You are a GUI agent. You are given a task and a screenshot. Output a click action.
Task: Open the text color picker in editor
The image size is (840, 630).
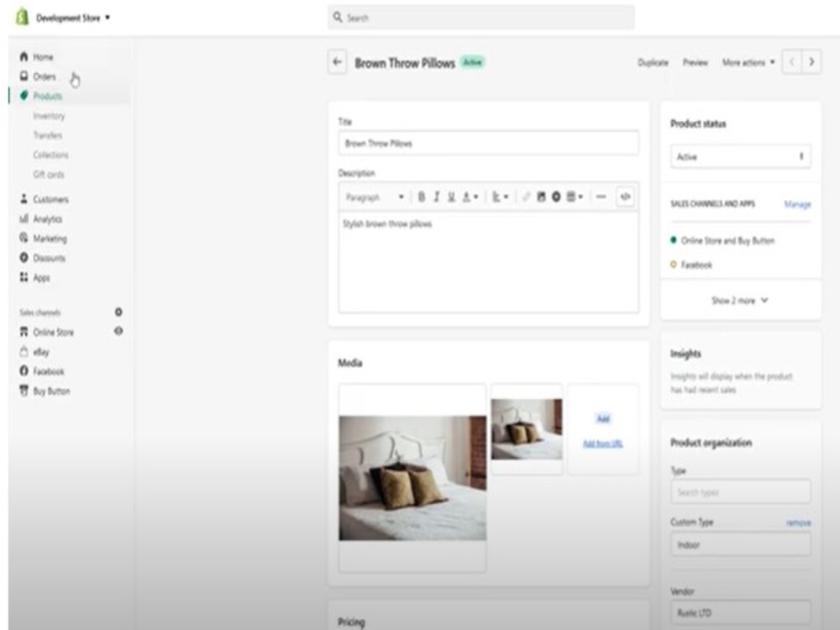(468, 197)
